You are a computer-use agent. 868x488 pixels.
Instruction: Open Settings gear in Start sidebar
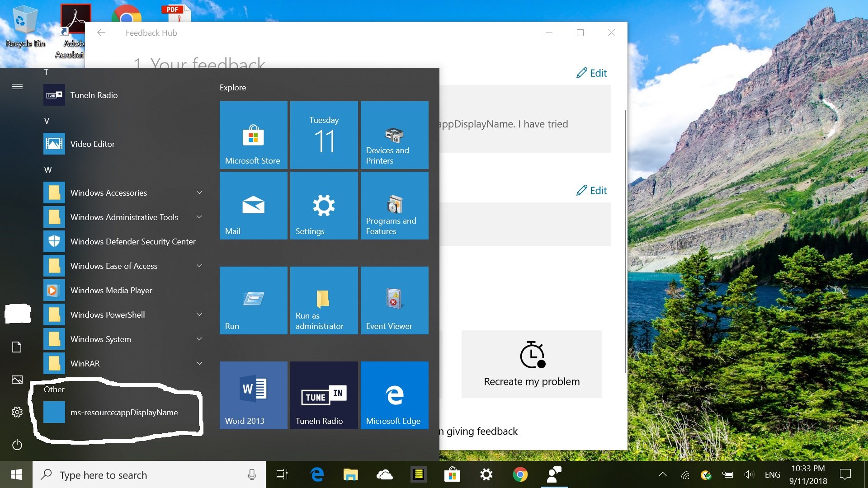[17, 412]
